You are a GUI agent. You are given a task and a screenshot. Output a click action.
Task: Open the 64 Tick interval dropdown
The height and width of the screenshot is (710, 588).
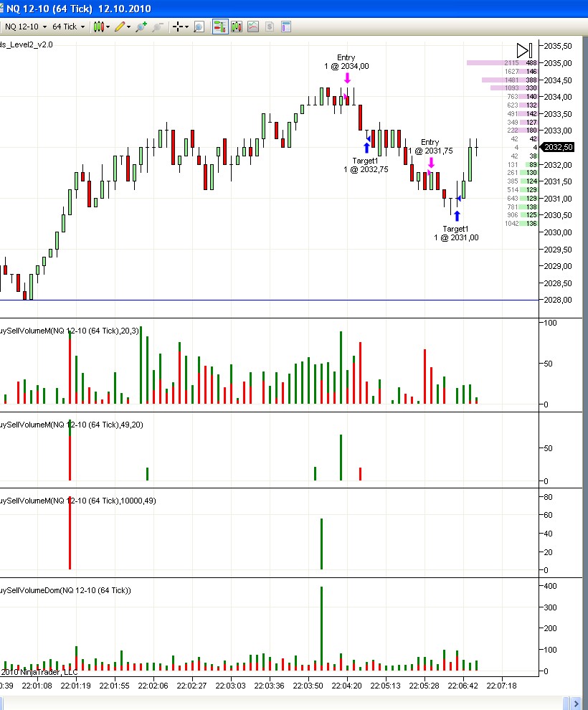pos(68,27)
